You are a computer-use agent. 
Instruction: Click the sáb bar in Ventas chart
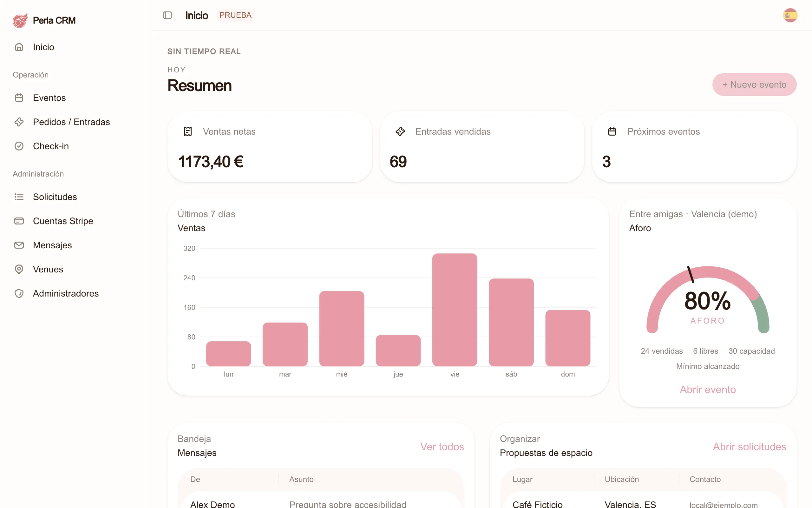click(x=511, y=322)
